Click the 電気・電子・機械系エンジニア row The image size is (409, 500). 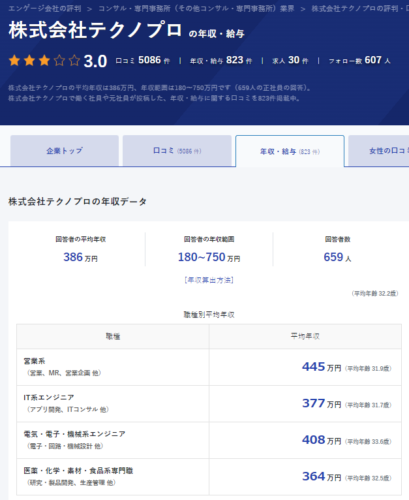pyautogui.click(x=113, y=440)
